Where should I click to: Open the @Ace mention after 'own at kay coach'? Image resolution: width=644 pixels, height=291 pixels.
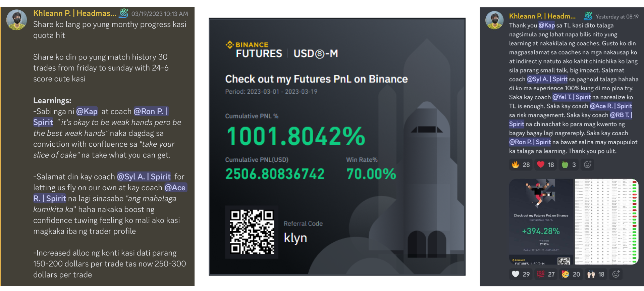(x=175, y=188)
